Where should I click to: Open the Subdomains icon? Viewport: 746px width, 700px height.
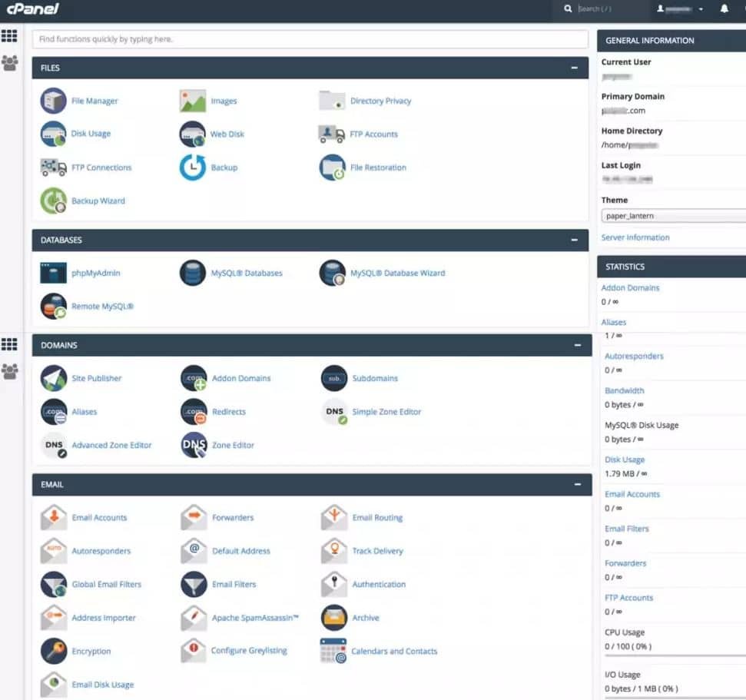(x=334, y=378)
